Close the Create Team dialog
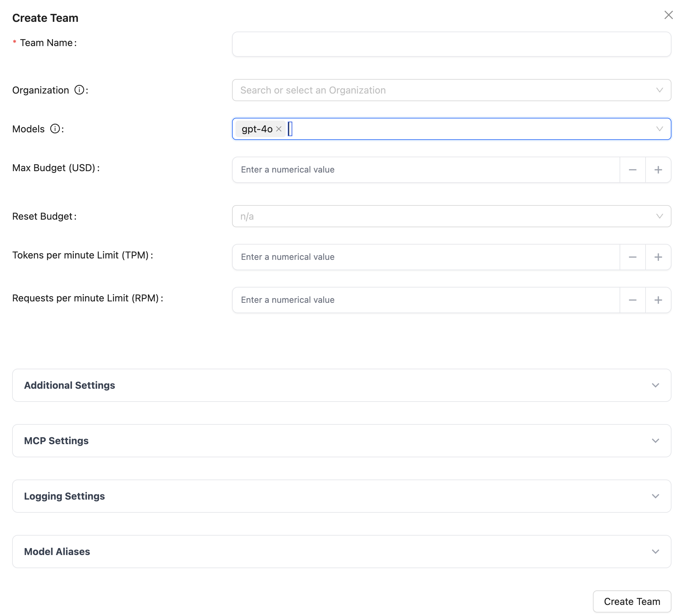 [668, 15]
